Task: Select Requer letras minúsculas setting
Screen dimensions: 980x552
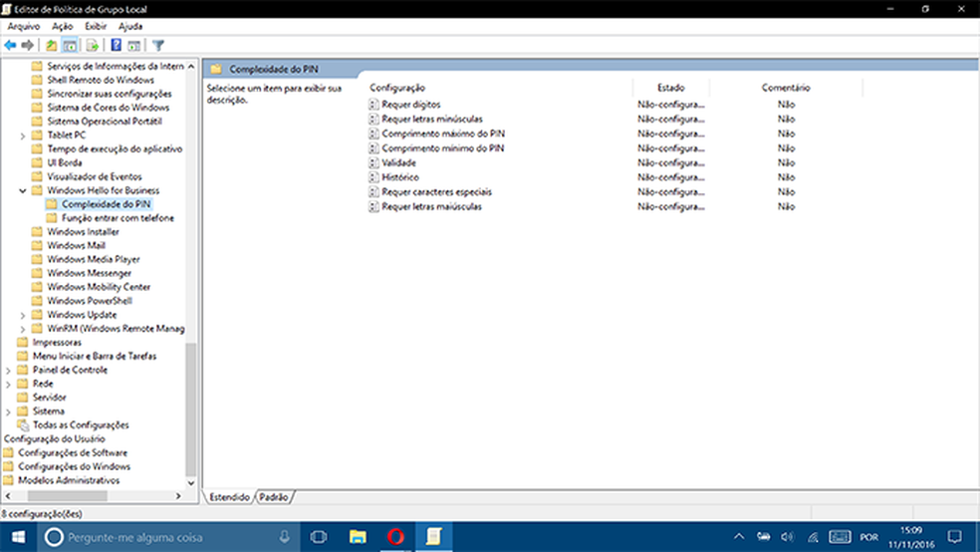Action: tap(432, 119)
